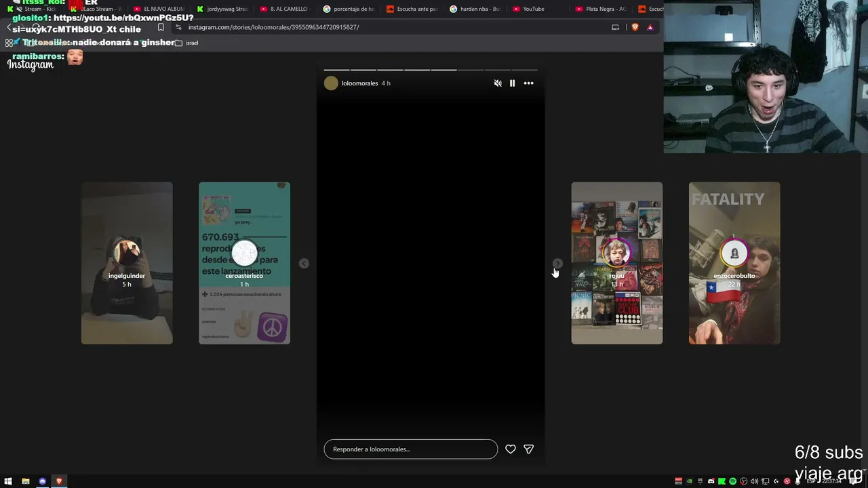
Task: Open the screen cast icon in address bar
Action: 615,27
